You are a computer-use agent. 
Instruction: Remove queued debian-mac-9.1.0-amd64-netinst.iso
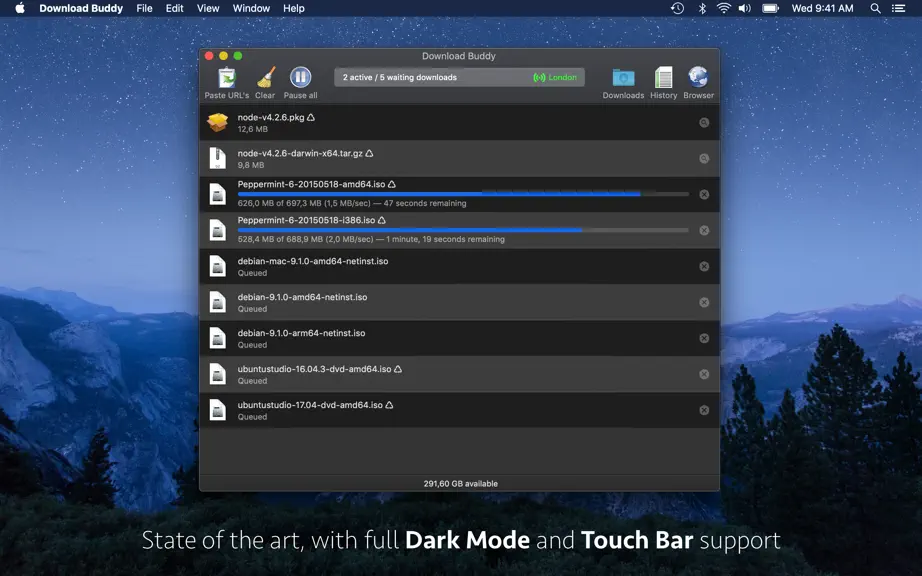coord(704,266)
